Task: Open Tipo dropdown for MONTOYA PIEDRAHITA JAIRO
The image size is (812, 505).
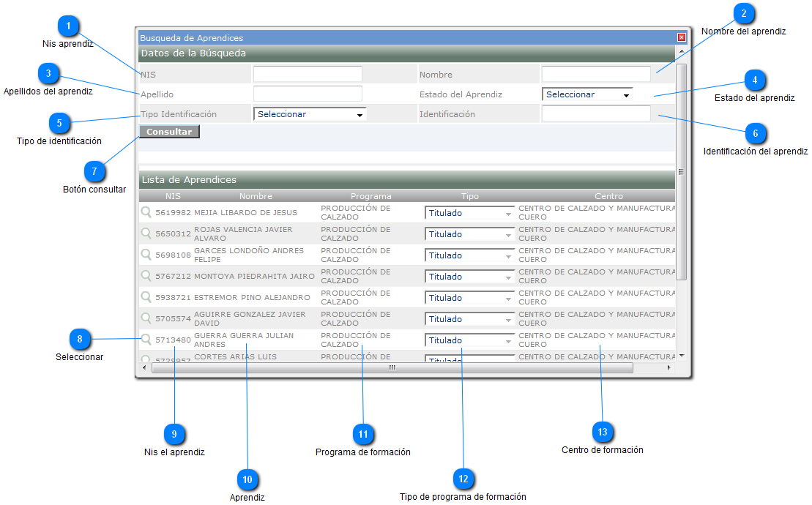Action: 469,277
